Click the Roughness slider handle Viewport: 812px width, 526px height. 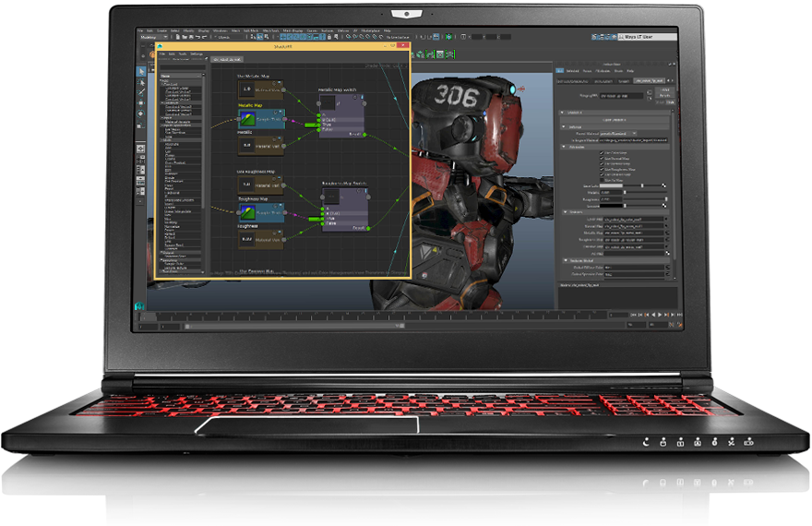click(666, 198)
